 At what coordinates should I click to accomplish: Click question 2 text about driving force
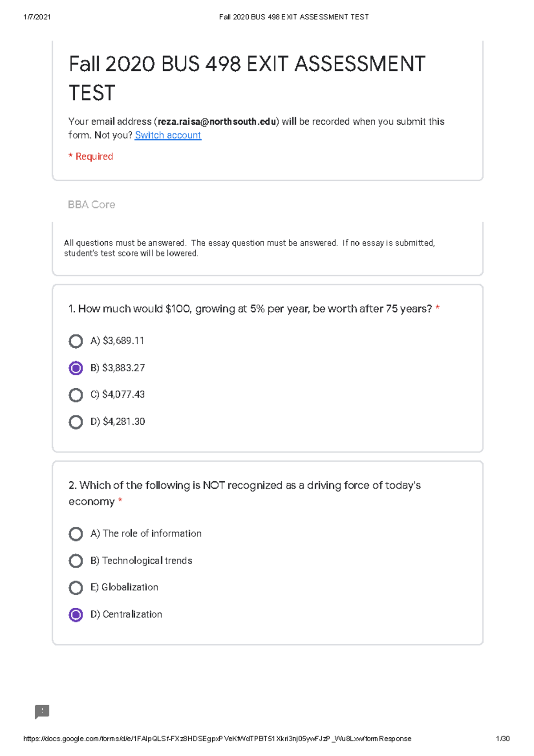pos(244,493)
